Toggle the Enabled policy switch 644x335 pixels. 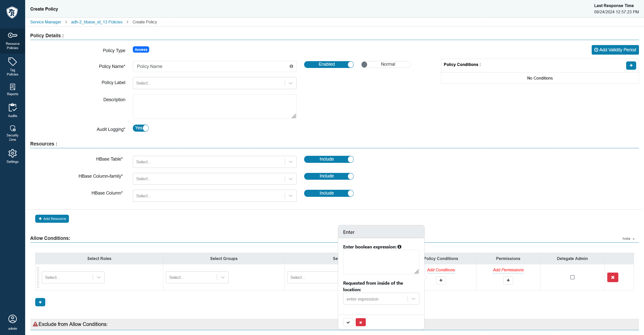[329, 64]
